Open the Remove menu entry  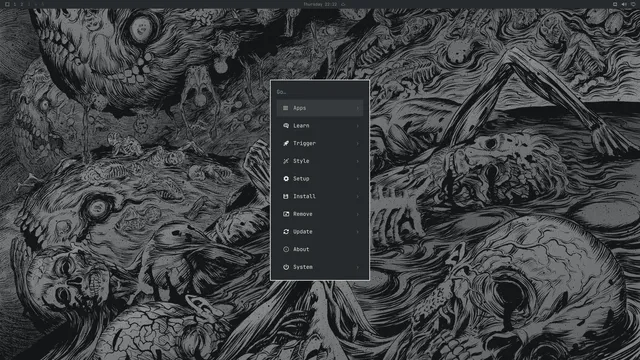pos(320,214)
